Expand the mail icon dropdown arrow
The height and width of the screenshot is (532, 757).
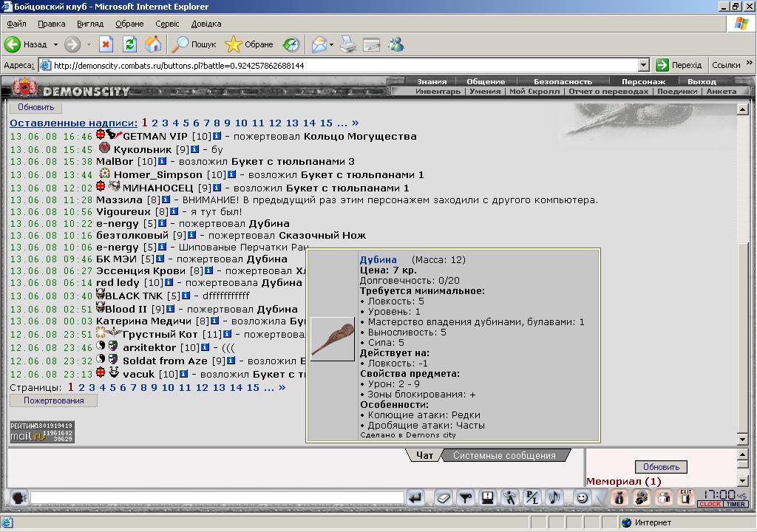pyautogui.click(x=332, y=44)
